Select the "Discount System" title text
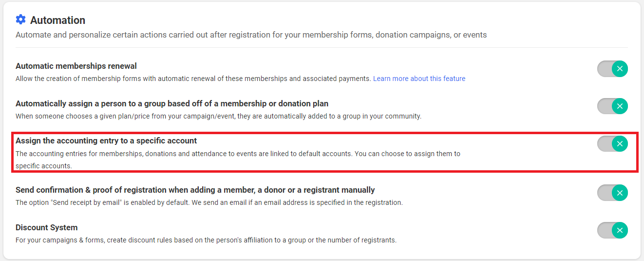The width and height of the screenshot is (644, 261). tap(47, 227)
